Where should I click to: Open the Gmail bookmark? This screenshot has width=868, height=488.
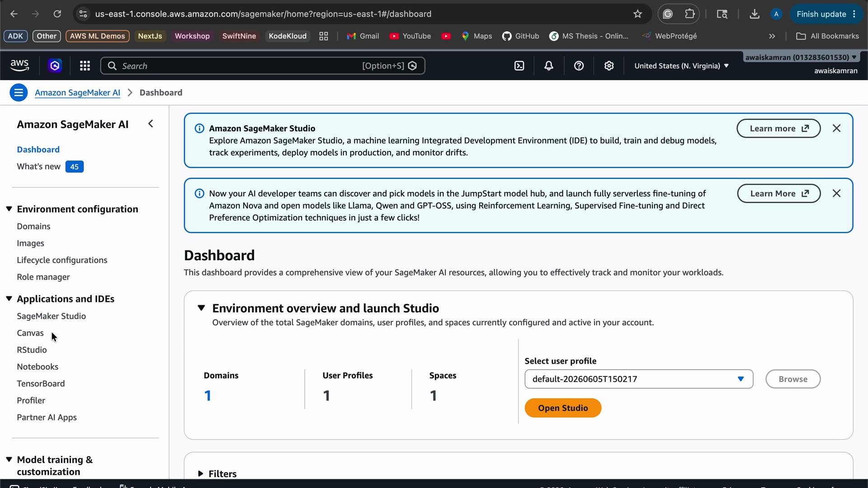pos(363,36)
